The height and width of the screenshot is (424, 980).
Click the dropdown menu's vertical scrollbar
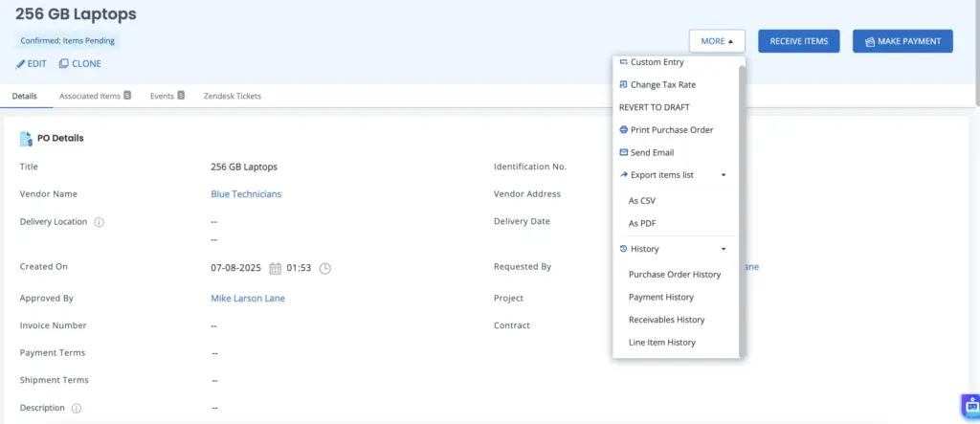pos(742,191)
